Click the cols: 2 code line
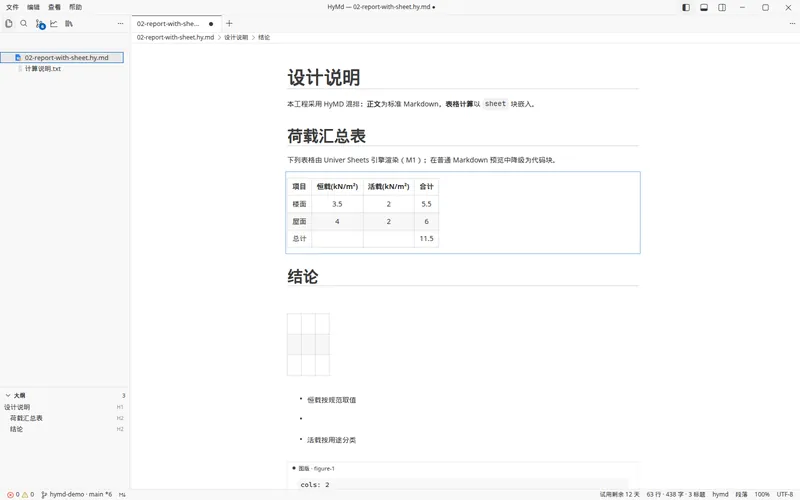 [315, 485]
